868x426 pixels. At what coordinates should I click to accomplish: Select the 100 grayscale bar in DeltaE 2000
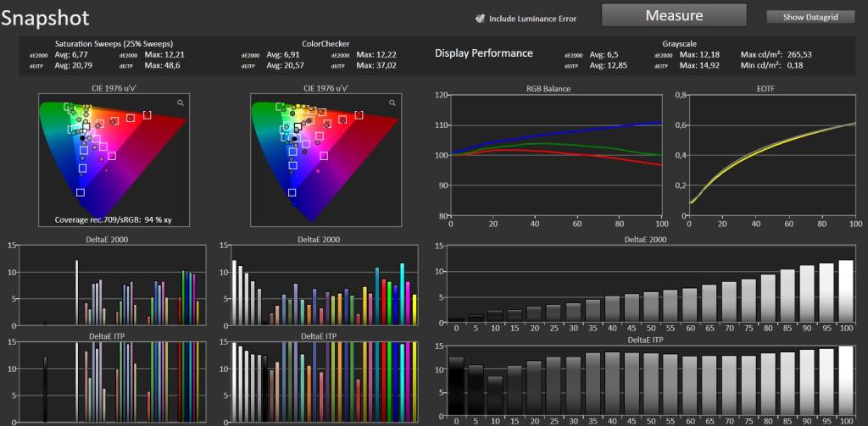[846, 291]
